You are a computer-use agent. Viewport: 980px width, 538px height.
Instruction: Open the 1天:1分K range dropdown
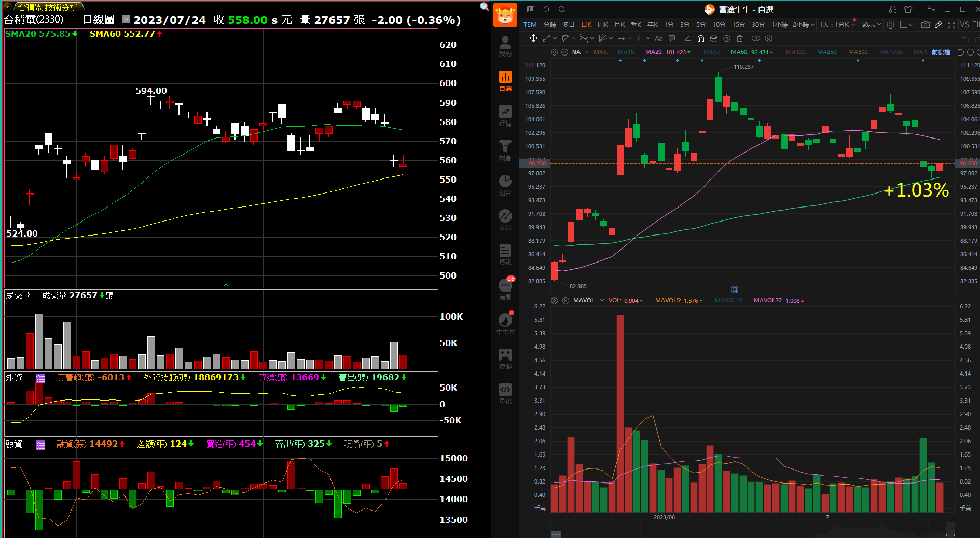837,24
